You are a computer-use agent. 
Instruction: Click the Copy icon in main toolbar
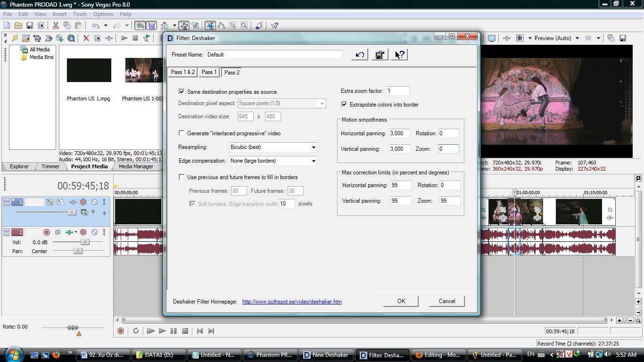tap(67, 25)
